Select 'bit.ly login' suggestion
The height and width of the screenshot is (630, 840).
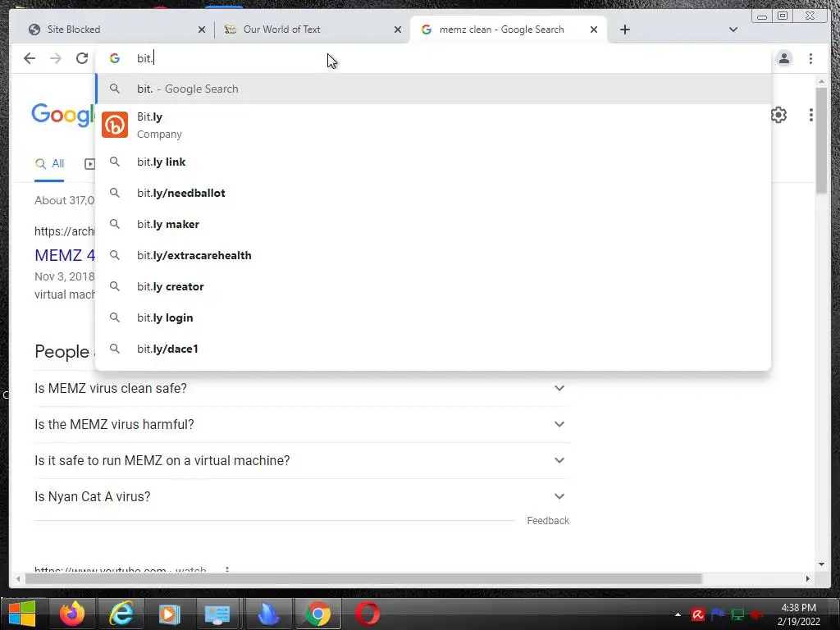pos(433,317)
